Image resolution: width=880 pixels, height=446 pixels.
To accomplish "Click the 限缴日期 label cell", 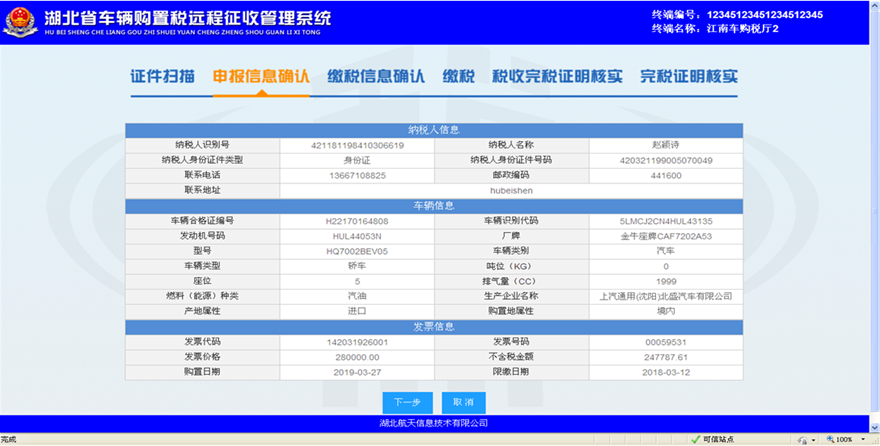I will click(x=512, y=373).
